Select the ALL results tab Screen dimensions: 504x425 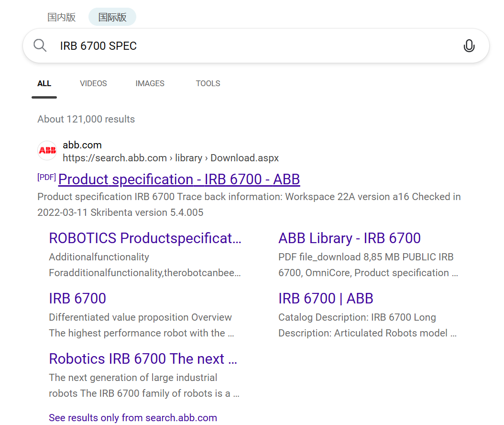pos(44,84)
